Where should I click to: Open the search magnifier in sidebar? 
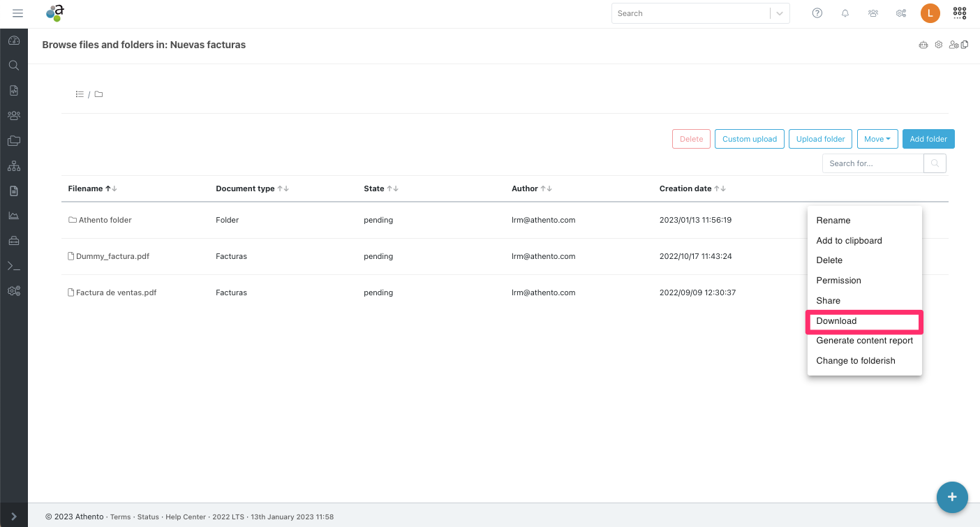coord(14,66)
